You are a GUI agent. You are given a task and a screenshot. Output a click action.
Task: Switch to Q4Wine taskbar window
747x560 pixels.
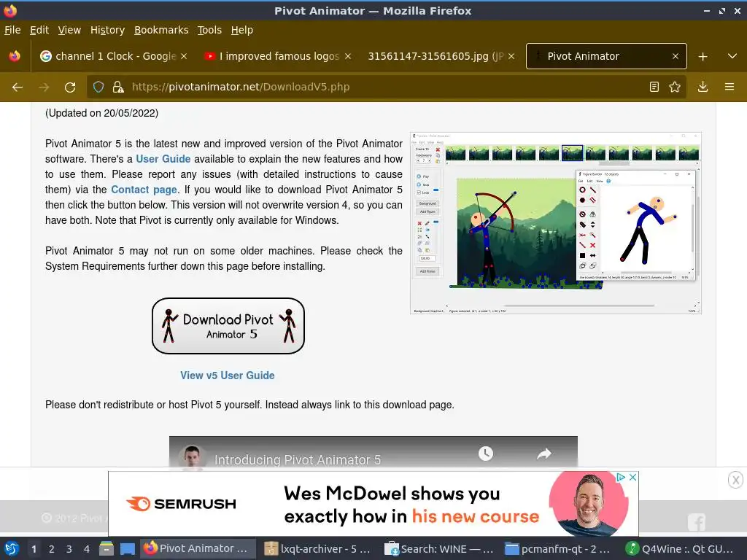pyautogui.click(x=679, y=548)
